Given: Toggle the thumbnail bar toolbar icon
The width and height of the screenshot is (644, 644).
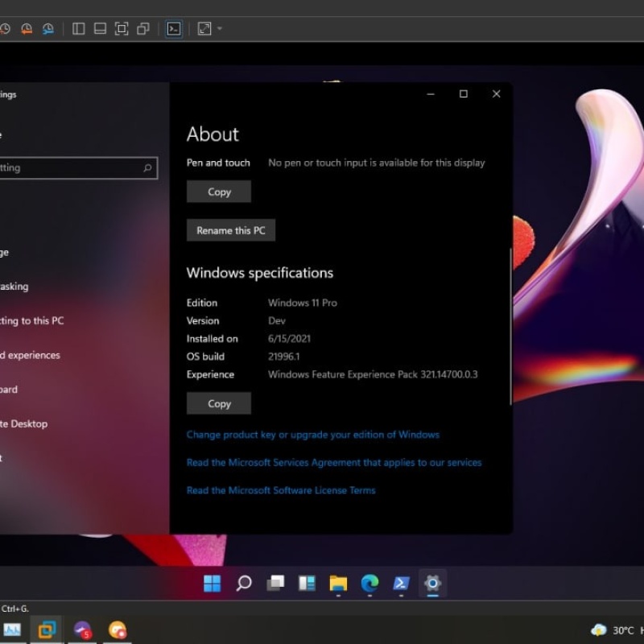Looking at the screenshot, I should coord(100,29).
